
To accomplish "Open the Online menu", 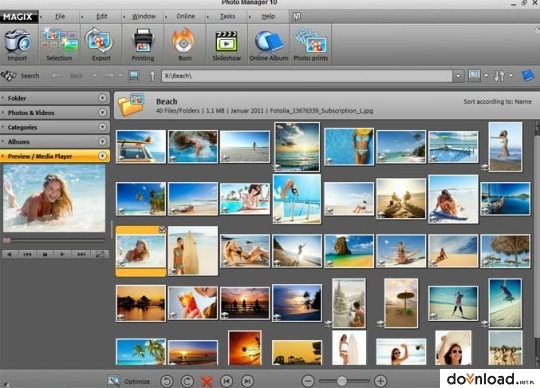I will point(186,16).
